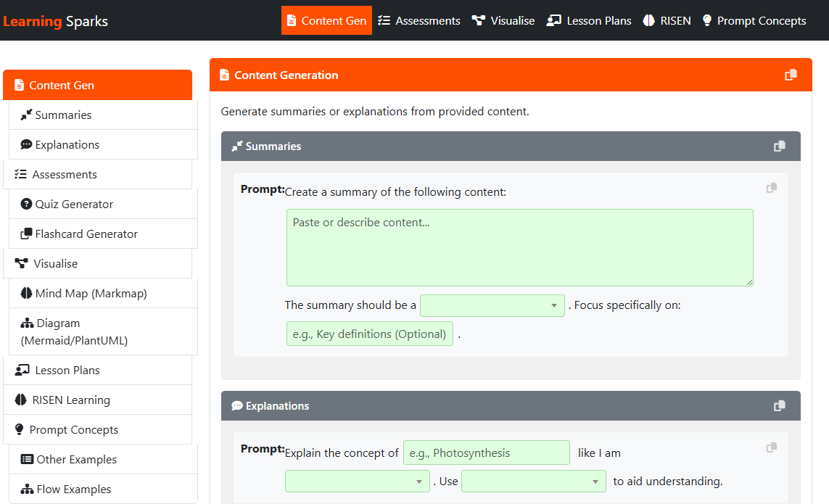Copy the summary prompt with its copy icon
The height and width of the screenshot is (504, 829).
[x=772, y=188]
